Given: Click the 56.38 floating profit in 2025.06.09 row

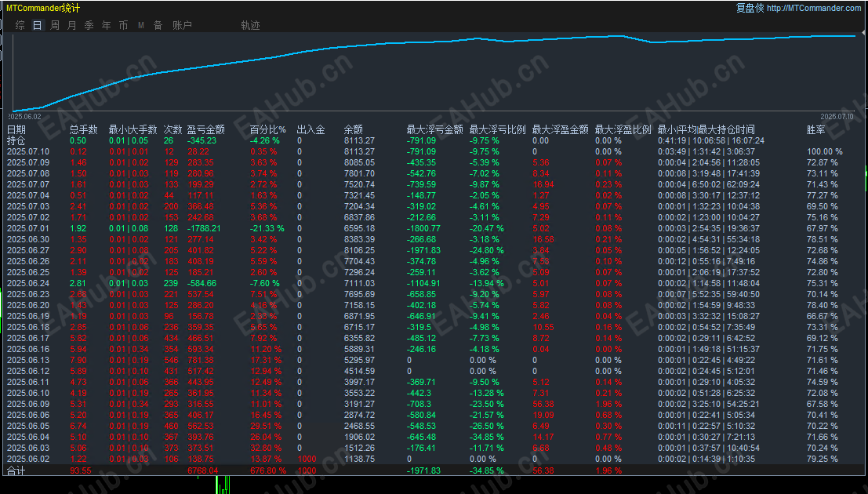Looking at the screenshot, I should [x=543, y=404].
